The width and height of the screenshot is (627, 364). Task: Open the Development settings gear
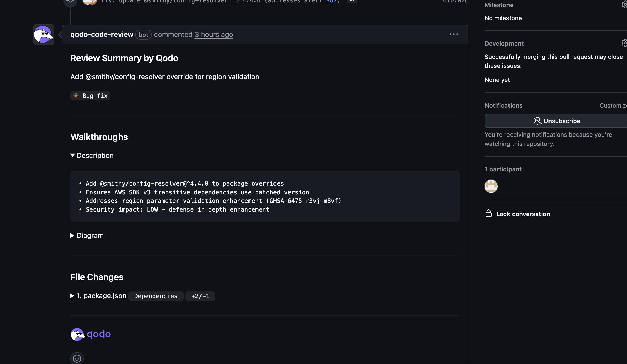(x=624, y=43)
